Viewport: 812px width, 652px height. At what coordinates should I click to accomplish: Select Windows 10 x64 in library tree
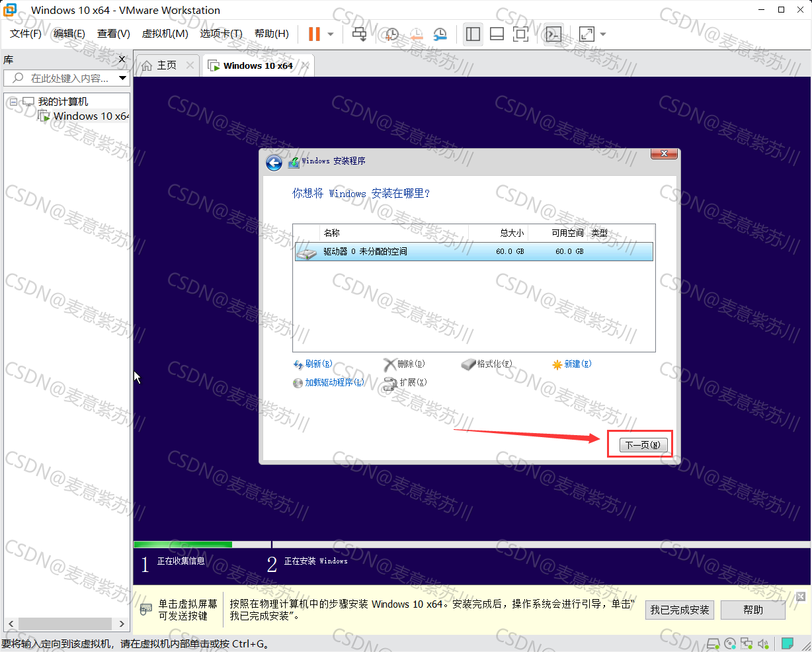tap(91, 116)
